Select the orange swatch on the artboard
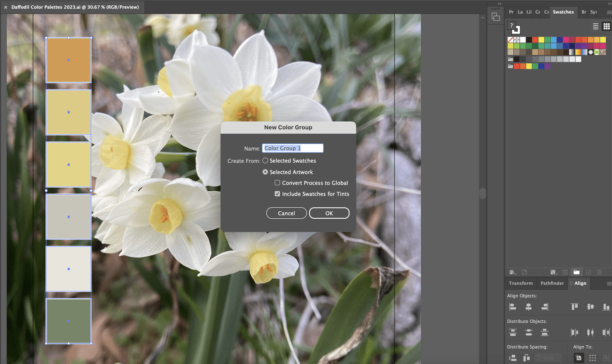The image size is (612, 364). (x=69, y=60)
